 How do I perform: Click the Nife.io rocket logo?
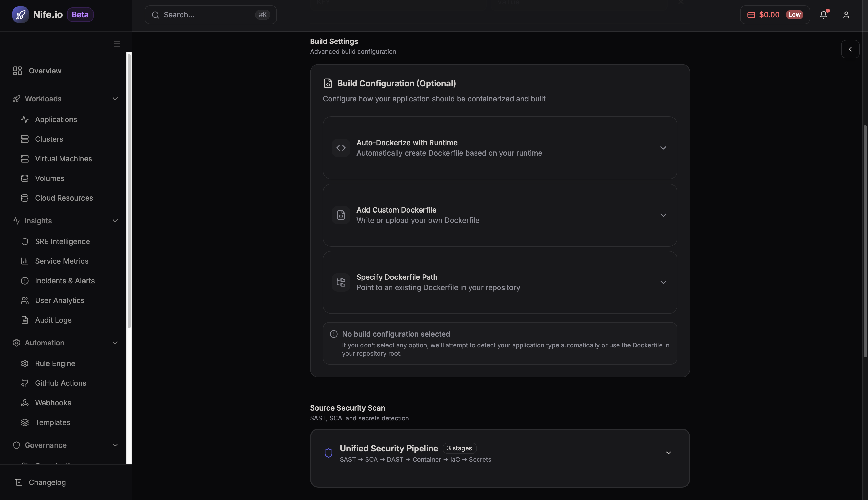click(x=21, y=14)
